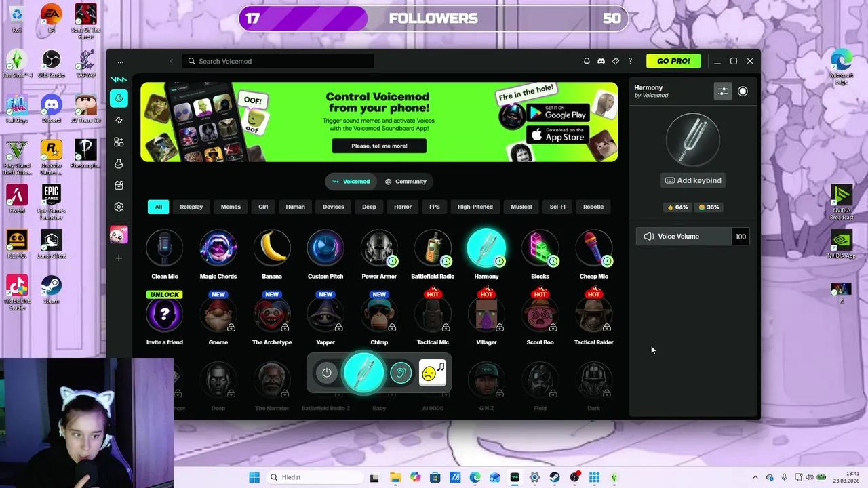Show hidden system tray icons chevron
This screenshot has height=488, width=868.
[755, 477]
